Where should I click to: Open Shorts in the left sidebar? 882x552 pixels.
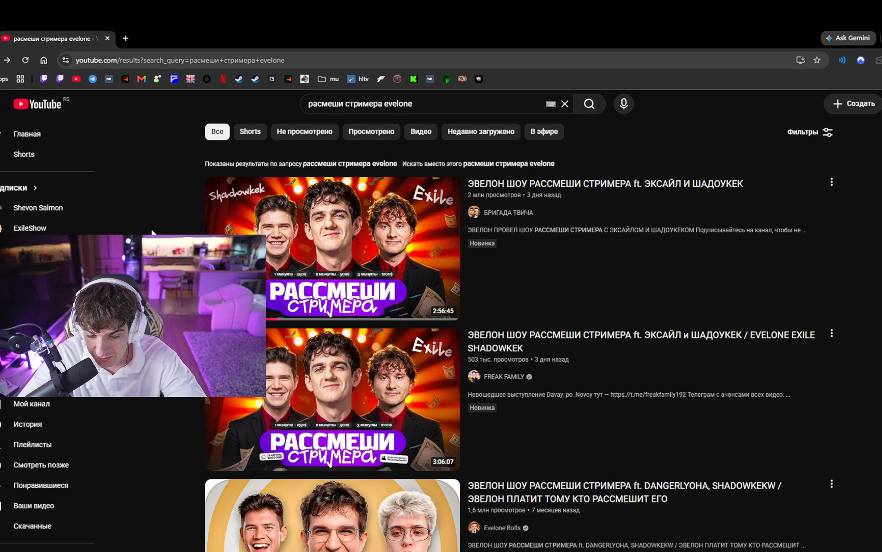click(x=24, y=154)
